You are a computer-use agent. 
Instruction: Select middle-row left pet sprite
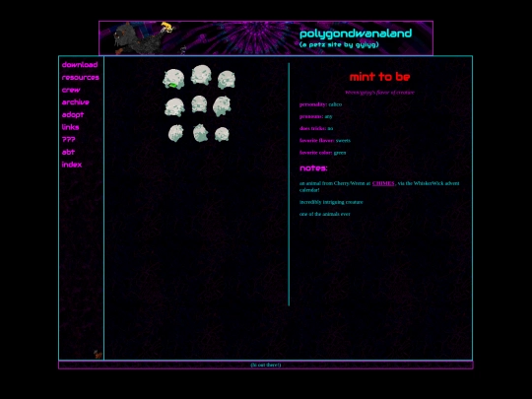tap(174, 107)
